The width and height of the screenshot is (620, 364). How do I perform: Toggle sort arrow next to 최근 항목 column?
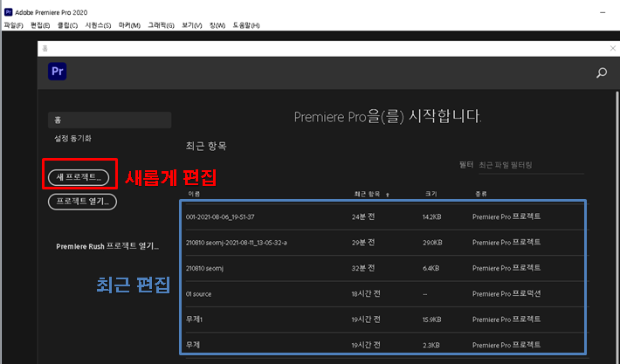388,195
